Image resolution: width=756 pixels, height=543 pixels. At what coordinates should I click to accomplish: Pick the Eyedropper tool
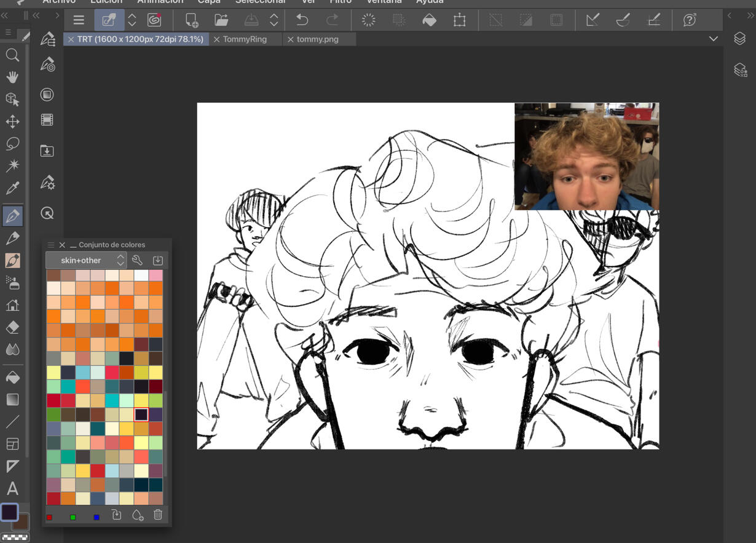click(x=12, y=188)
